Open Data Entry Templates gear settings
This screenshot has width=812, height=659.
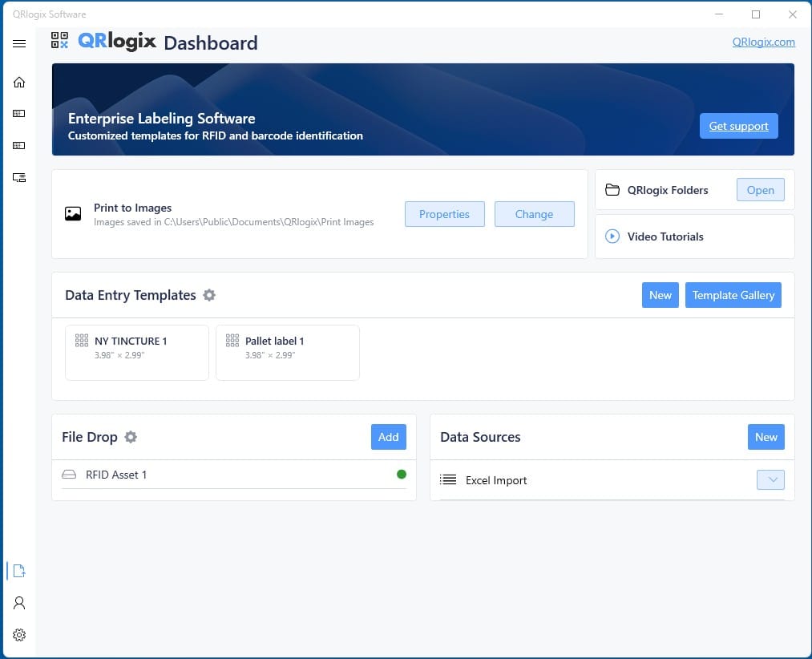pos(209,295)
